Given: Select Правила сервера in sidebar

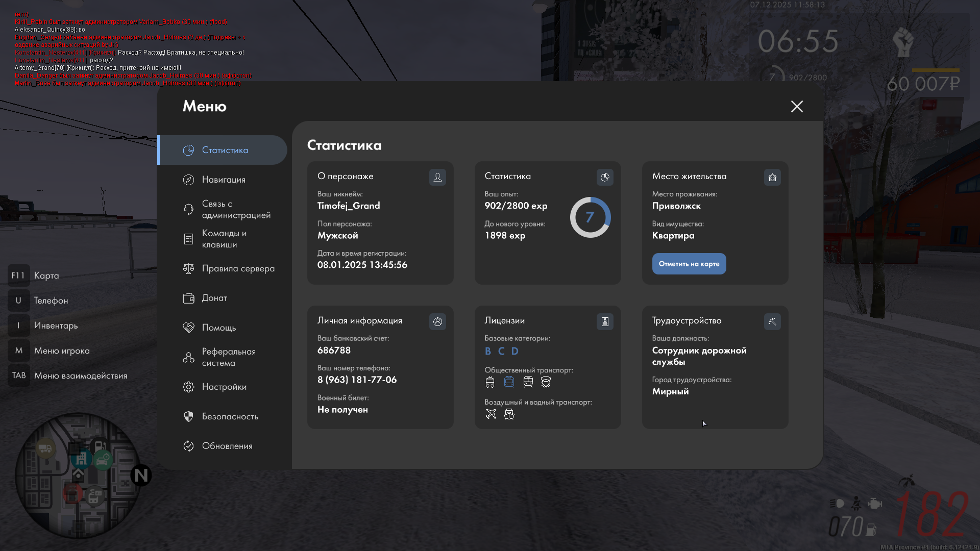Looking at the screenshot, I should click(238, 268).
